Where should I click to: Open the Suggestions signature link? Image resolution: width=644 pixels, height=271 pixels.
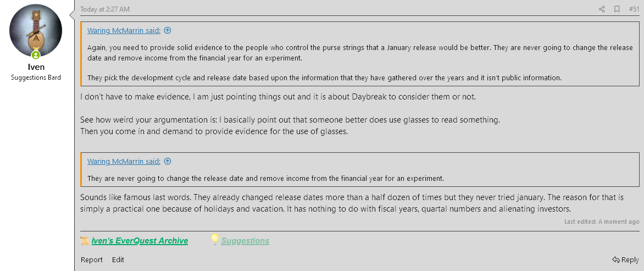pos(245,241)
